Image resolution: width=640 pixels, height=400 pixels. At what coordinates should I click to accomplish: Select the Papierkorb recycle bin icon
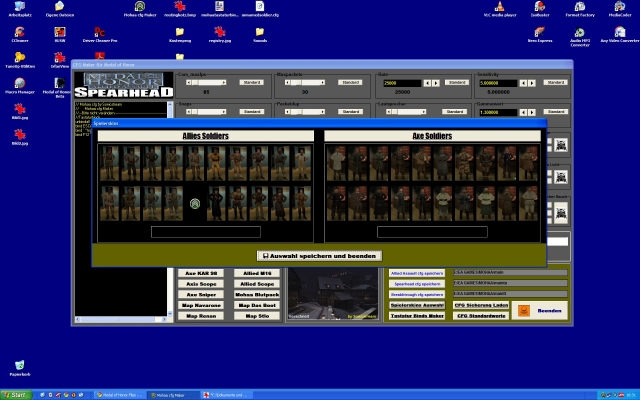(20, 367)
